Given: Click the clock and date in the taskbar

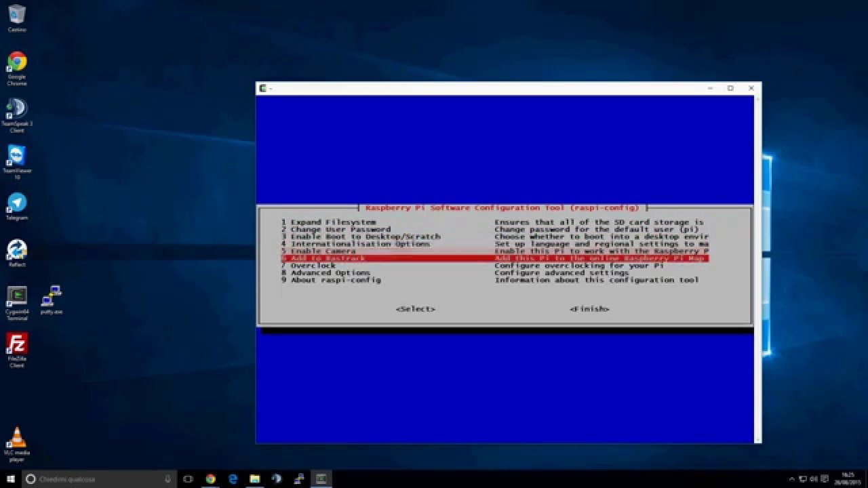Looking at the screenshot, I should point(848,479).
